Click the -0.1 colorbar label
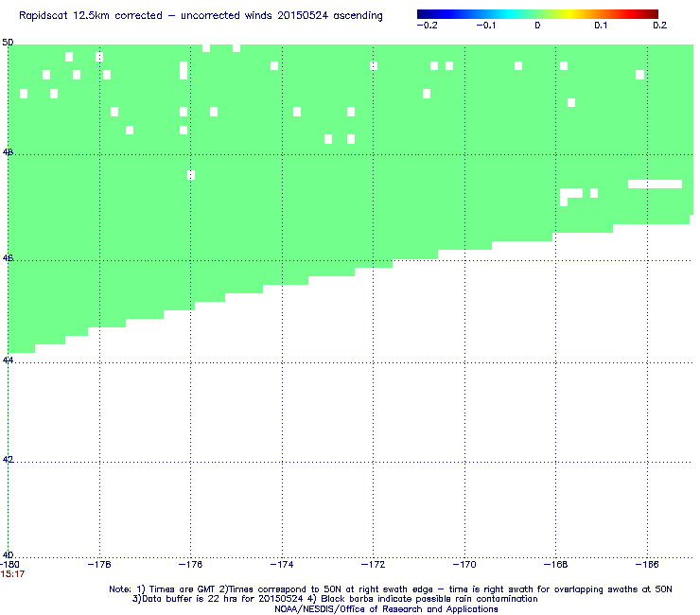Screen dimensions: 700x615 click(x=486, y=26)
